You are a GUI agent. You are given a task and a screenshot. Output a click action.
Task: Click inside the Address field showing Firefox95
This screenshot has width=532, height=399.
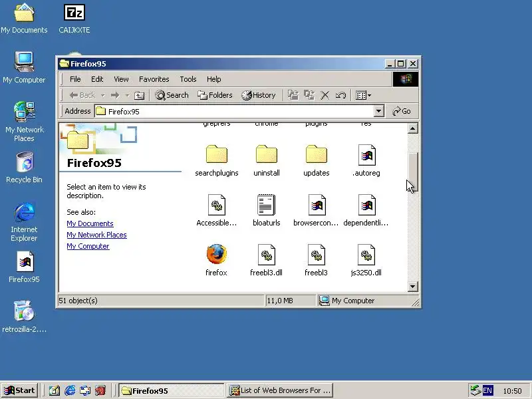(234, 111)
